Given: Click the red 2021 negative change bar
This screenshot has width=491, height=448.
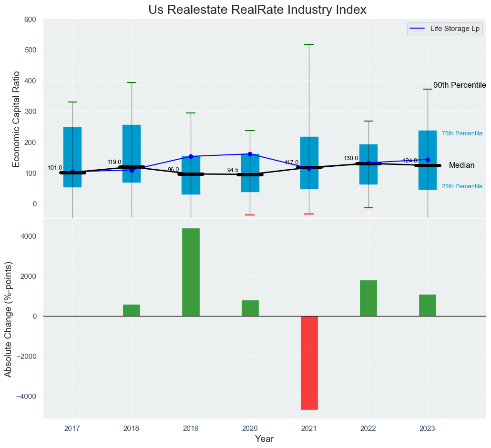Looking at the screenshot, I should 309,362.
